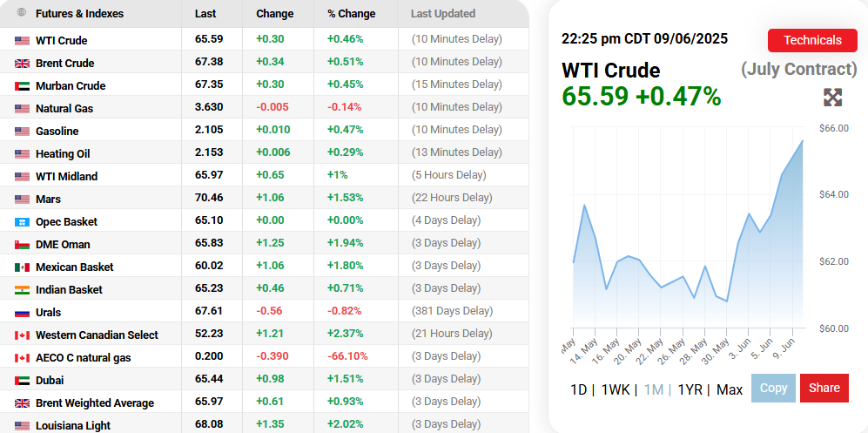Open the Western Canadian Select row
The width and height of the screenshot is (868, 433).
[97, 335]
